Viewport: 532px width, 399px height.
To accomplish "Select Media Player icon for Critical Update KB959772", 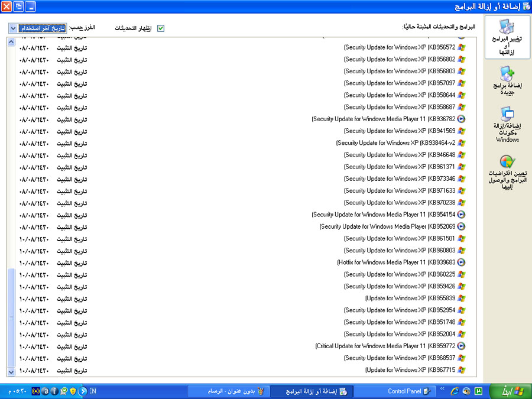I will coord(462,346).
